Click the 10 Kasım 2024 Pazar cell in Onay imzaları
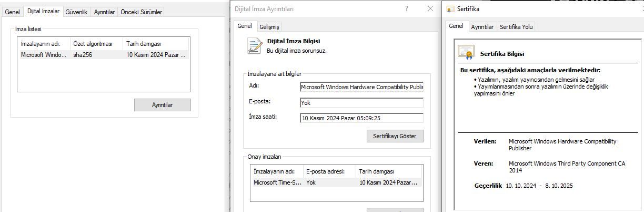Image resolution: width=644 pixels, height=212 pixels. pyautogui.click(x=389, y=182)
